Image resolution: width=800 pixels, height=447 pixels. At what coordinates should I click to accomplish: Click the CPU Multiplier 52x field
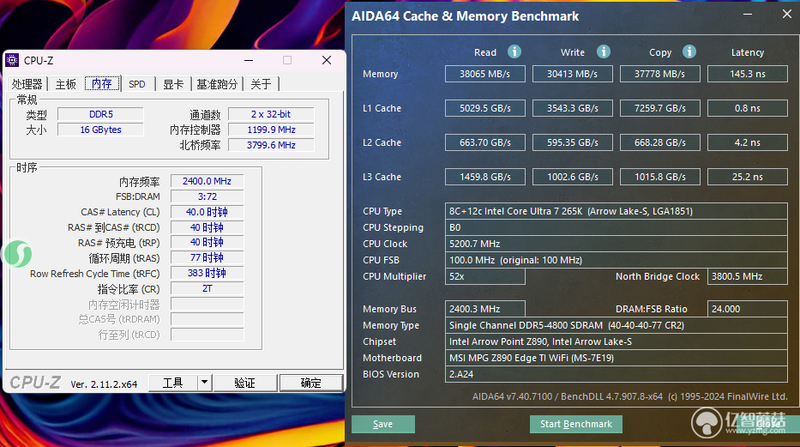pyautogui.click(x=485, y=277)
